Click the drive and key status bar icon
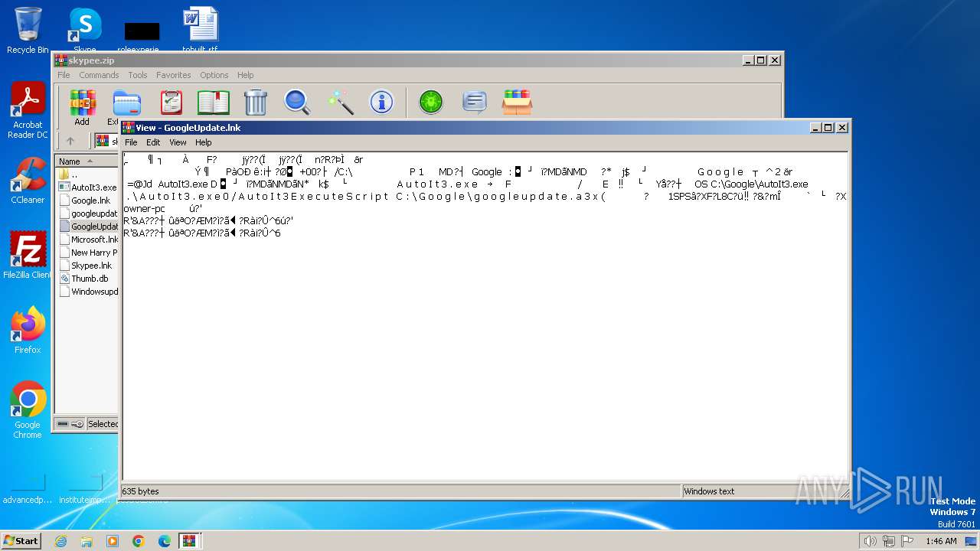Screen dimensions: 980x551 [x=70, y=424]
